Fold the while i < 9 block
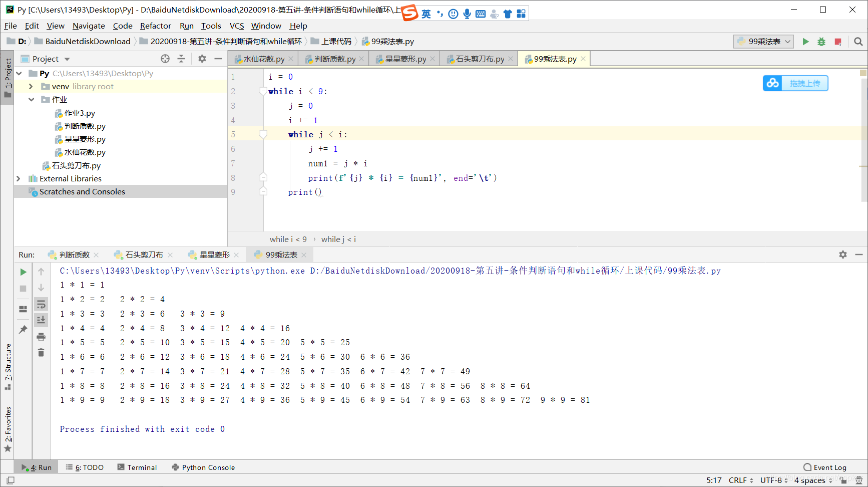 tap(263, 91)
